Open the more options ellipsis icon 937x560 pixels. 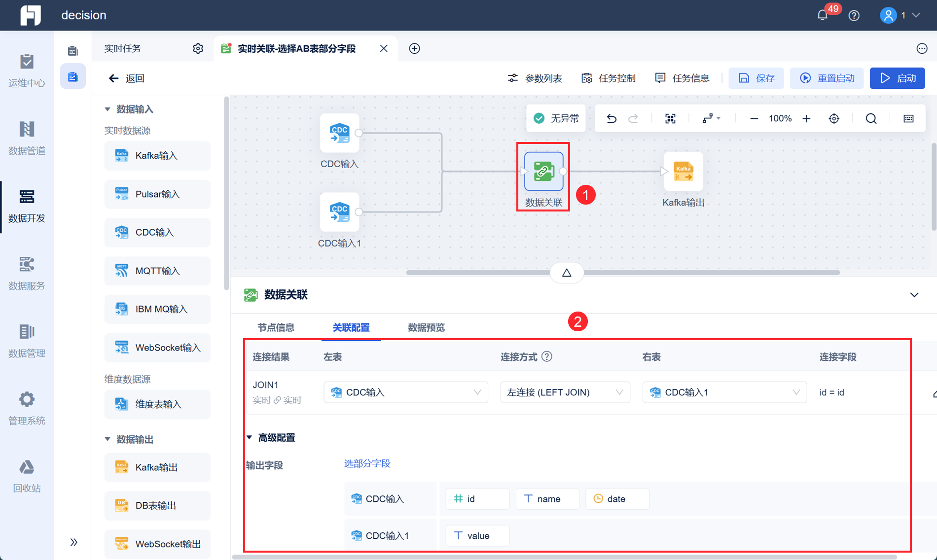[x=922, y=48]
